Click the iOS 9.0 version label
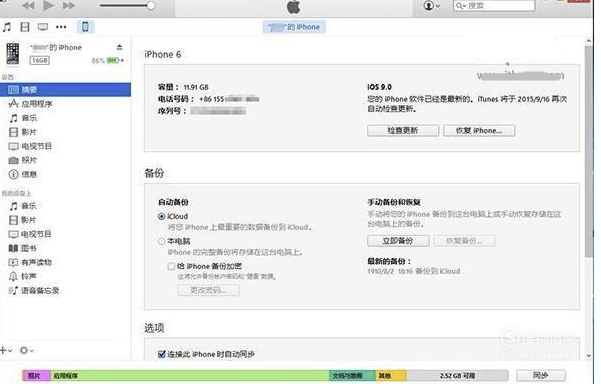Viewport: 601px width, 384px height. pos(379,87)
